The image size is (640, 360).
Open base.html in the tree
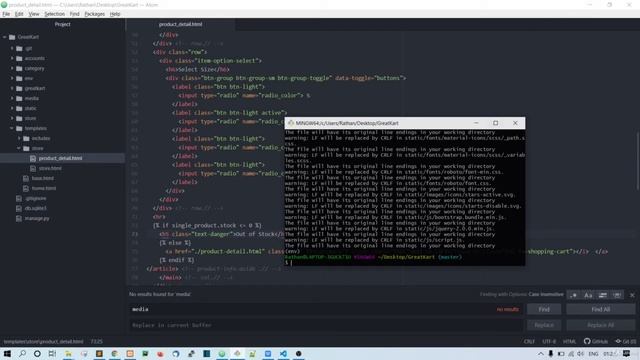[43, 178]
